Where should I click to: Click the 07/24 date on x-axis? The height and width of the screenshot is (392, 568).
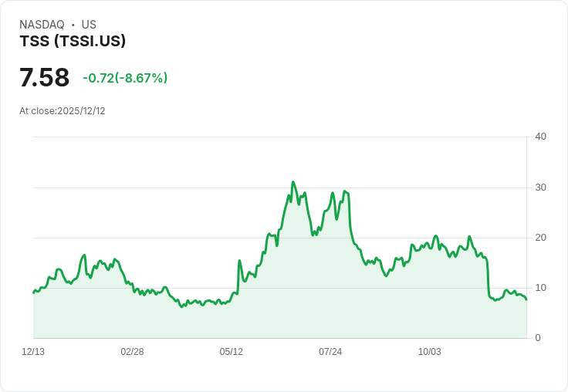(330, 352)
